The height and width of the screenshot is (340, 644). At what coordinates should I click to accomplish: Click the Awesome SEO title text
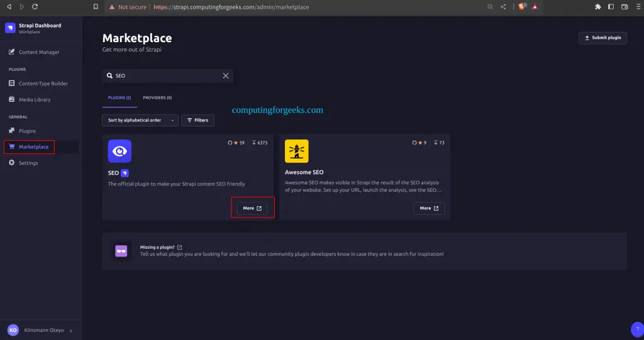(x=304, y=172)
